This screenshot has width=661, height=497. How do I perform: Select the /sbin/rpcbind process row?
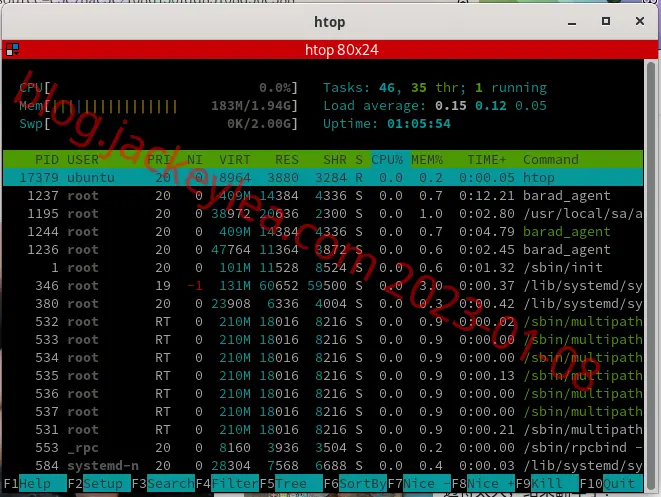point(323,448)
